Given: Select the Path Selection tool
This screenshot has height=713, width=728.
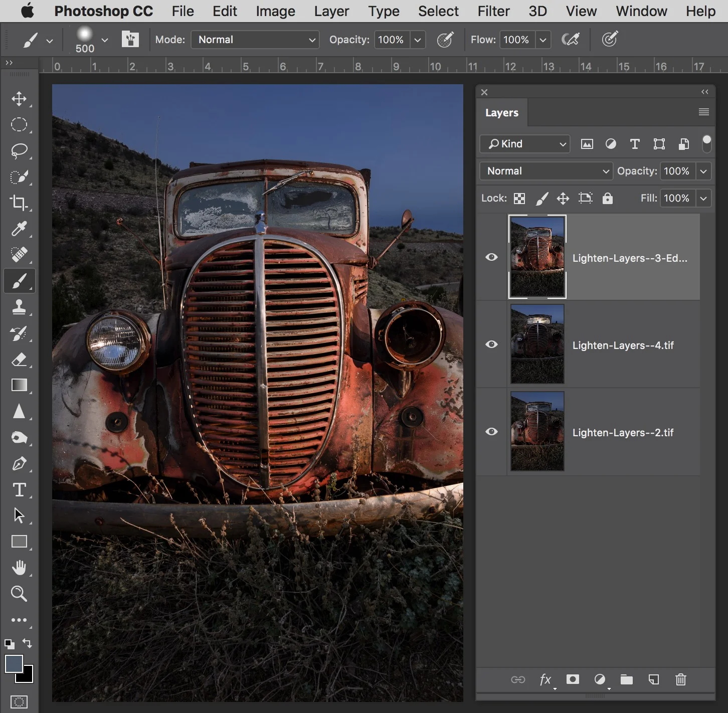Looking at the screenshot, I should pyautogui.click(x=19, y=515).
